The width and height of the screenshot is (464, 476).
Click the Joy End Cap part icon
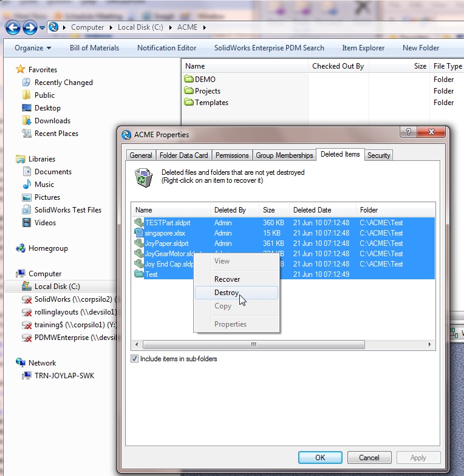[x=138, y=263]
